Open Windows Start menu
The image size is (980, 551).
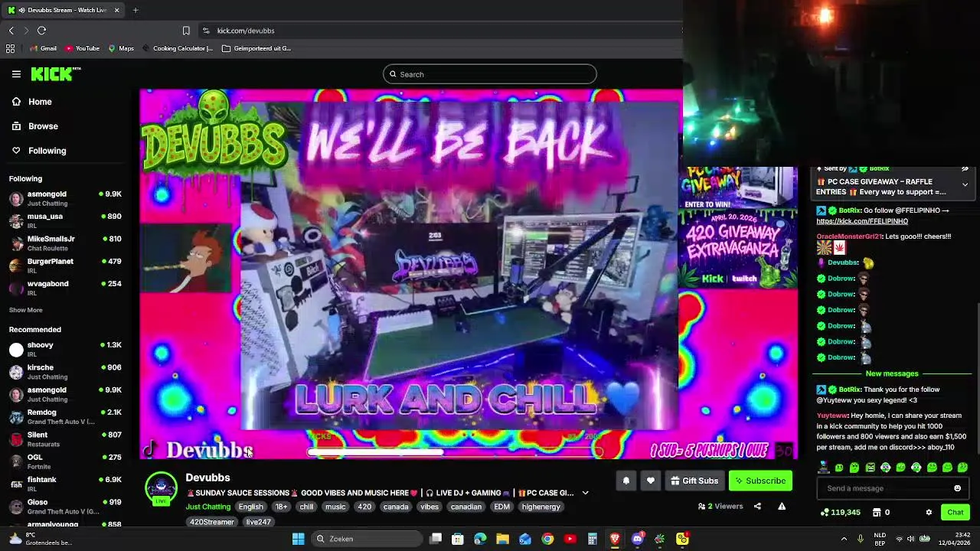click(298, 539)
